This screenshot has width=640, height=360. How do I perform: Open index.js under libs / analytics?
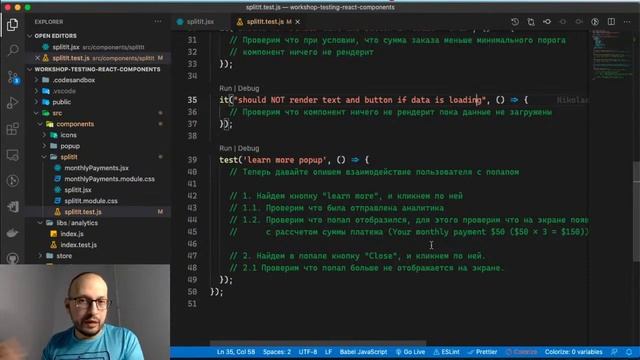point(72,234)
